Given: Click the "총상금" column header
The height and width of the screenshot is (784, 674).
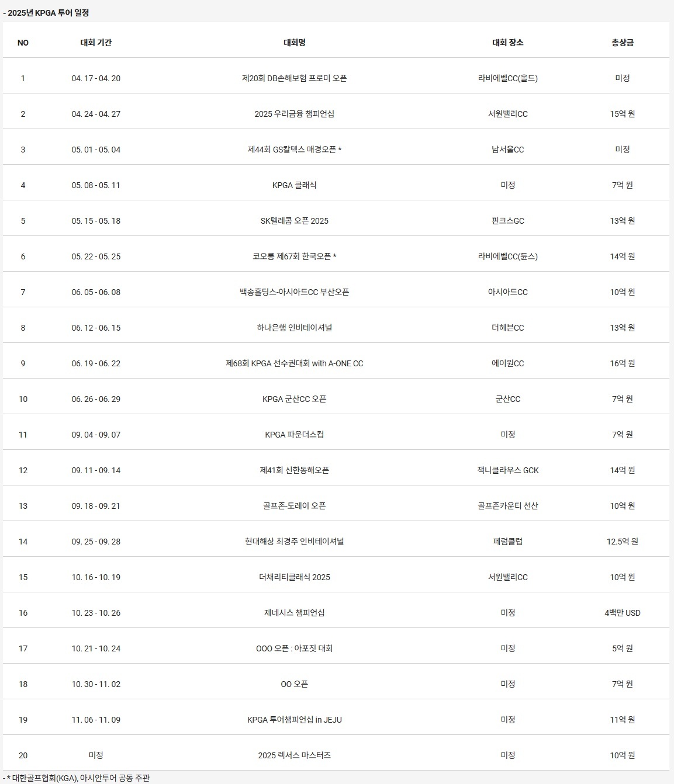Looking at the screenshot, I should 622,43.
